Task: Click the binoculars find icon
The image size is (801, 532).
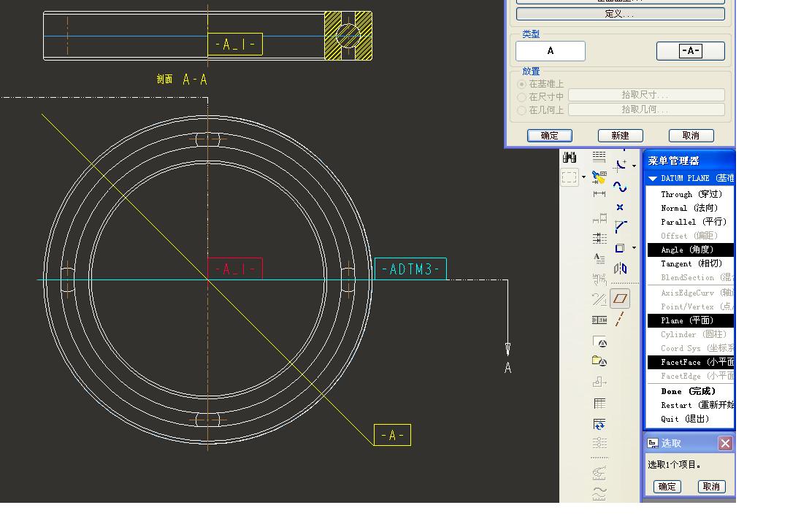Action: [x=569, y=157]
